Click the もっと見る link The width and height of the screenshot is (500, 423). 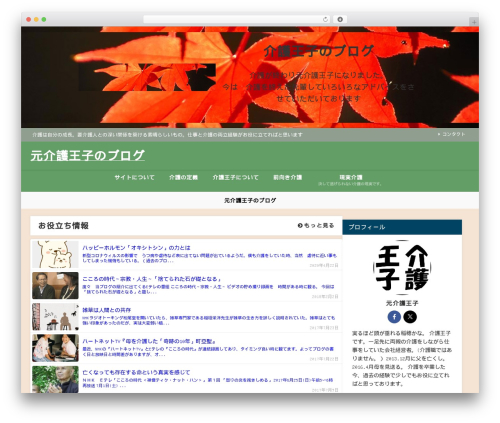pyautogui.click(x=316, y=226)
